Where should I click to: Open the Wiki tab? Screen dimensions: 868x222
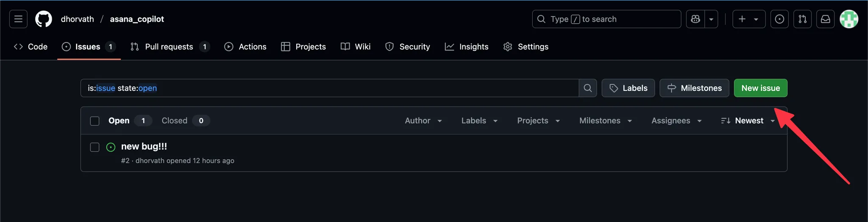click(356, 47)
